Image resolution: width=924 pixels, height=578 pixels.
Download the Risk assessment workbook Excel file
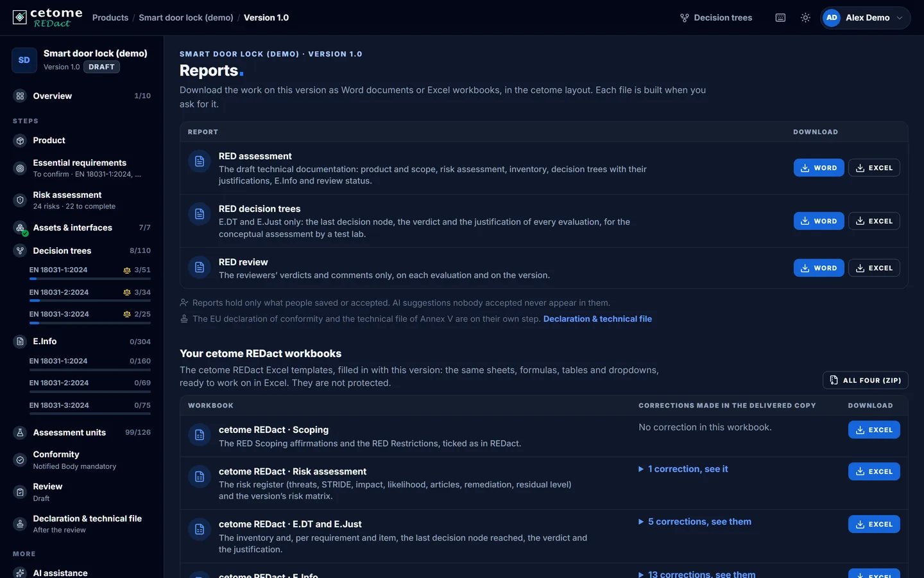point(874,471)
